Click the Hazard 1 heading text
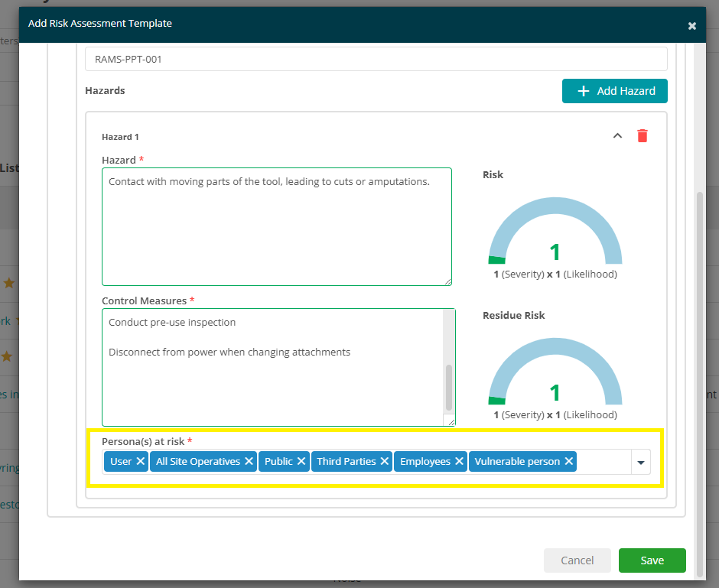 coord(120,137)
